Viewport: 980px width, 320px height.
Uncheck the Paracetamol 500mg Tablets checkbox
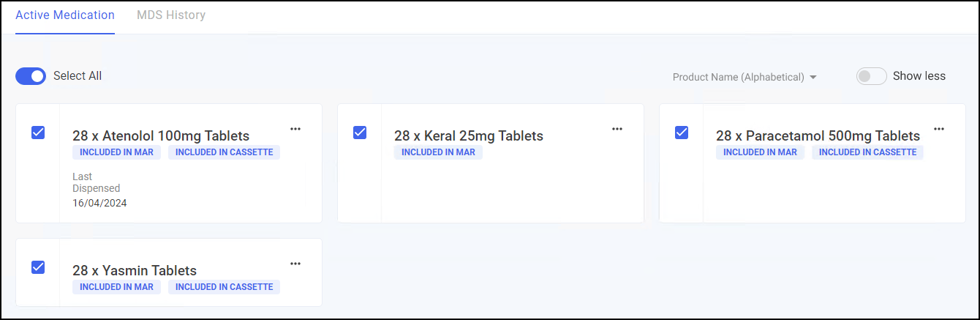682,133
